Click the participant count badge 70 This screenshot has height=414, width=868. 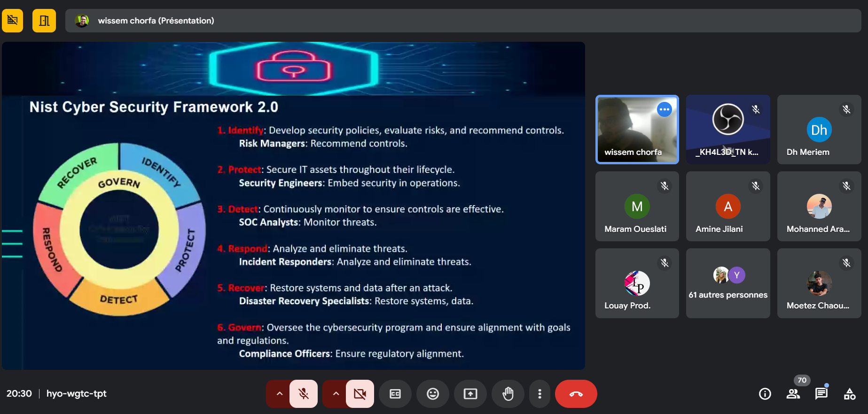(802, 380)
